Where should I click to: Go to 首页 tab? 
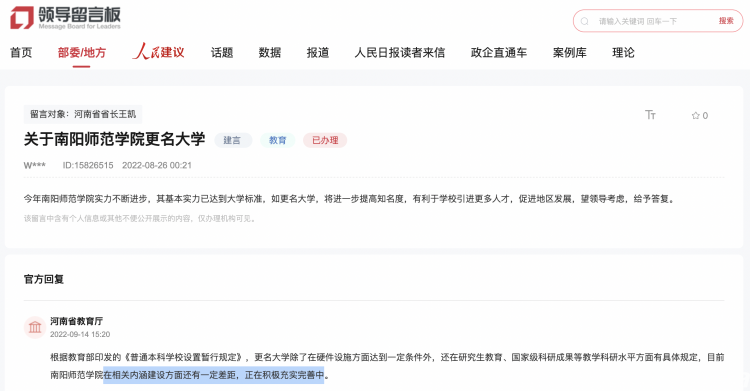click(x=21, y=53)
